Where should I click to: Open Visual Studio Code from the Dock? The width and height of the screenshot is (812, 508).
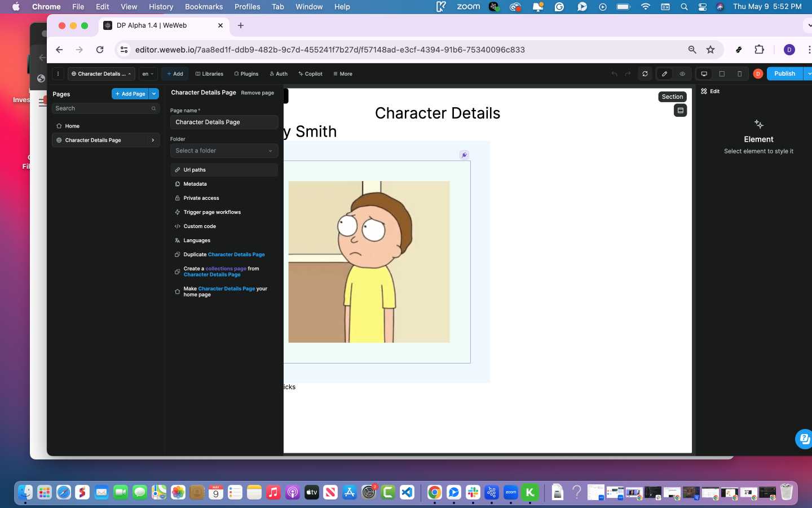407,492
